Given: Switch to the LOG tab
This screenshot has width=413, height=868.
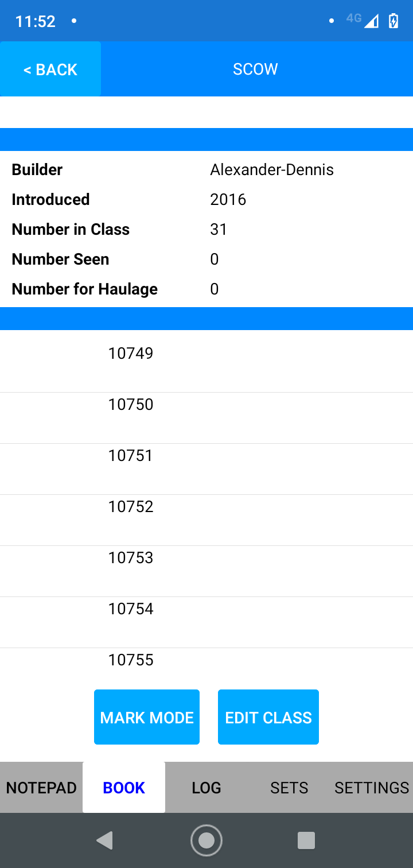Looking at the screenshot, I should [206, 787].
